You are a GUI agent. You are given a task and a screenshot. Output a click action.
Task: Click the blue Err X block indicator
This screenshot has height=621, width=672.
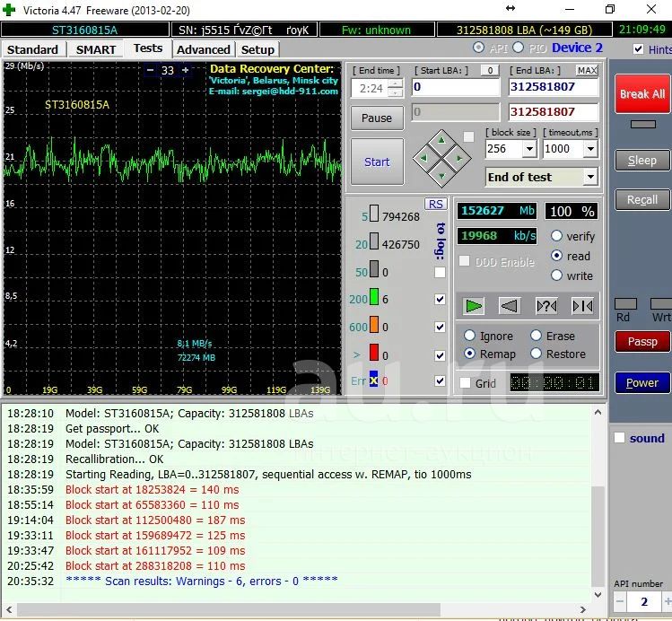[x=374, y=379]
